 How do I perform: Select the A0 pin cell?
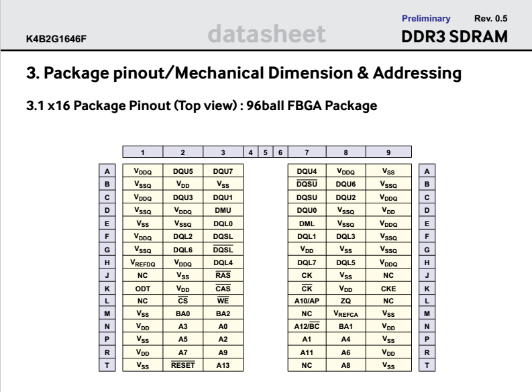[x=223, y=326]
